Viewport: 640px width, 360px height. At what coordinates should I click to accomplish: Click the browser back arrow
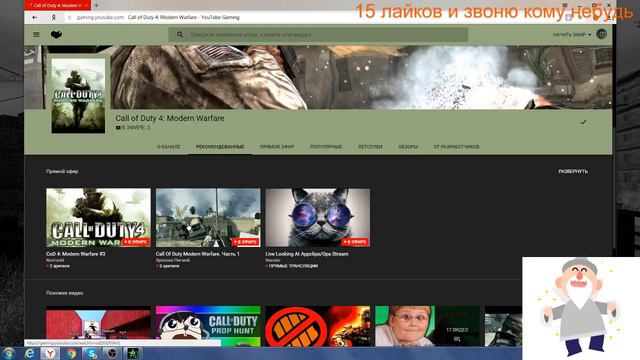tap(35, 17)
